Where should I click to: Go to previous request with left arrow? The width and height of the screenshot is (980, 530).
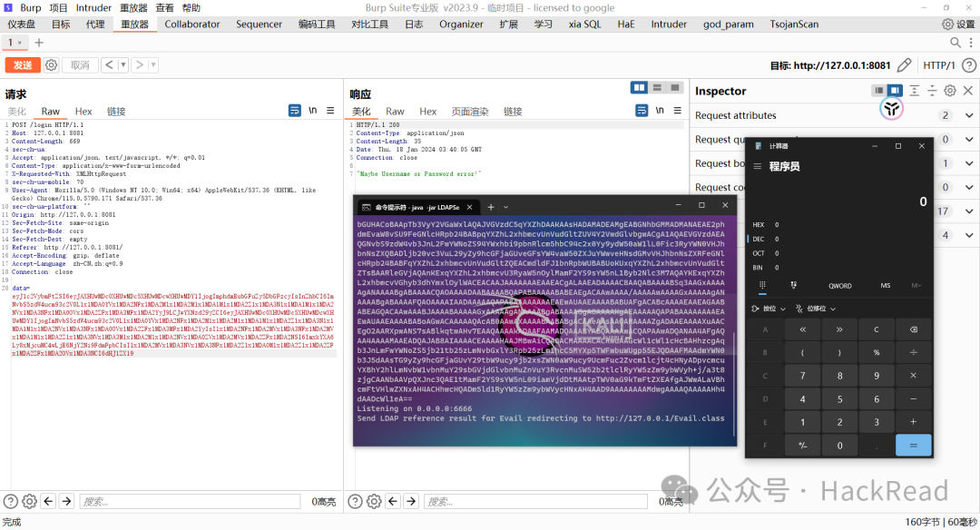pyautogui.click(x=110, y=64)
